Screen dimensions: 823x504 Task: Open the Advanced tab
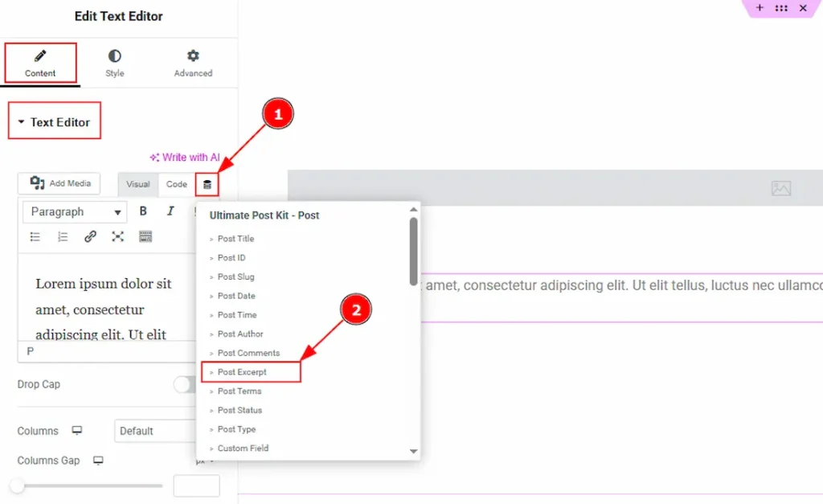click(193, 64)
